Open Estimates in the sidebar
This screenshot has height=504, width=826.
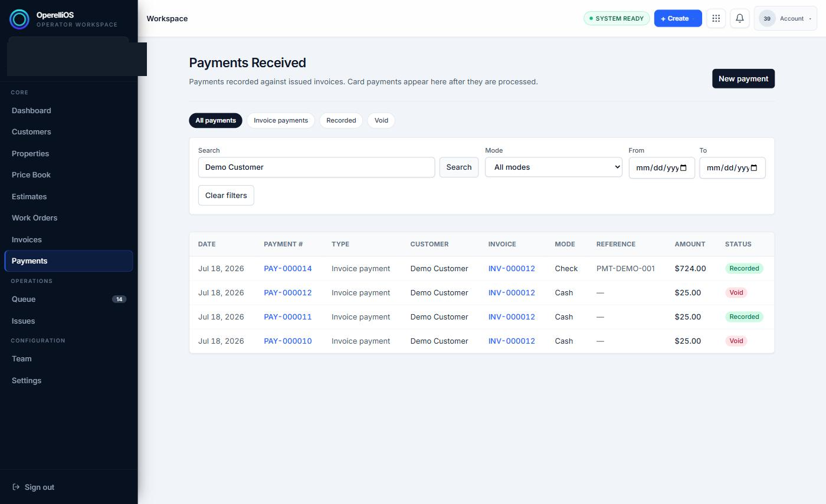pyautogui.click(x=68, y=197)
